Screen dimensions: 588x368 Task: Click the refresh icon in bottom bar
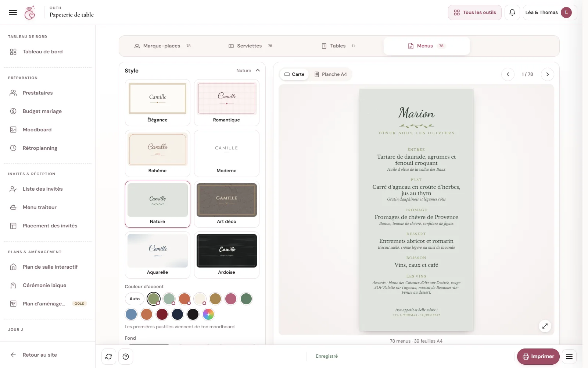pos(109,357)
